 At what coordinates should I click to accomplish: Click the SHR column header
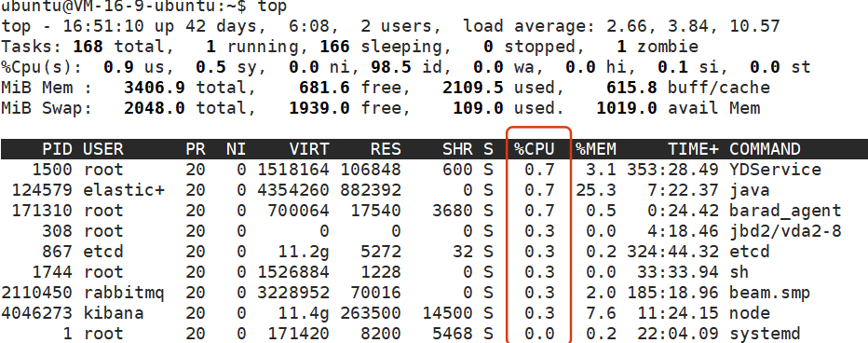[457, 149]
